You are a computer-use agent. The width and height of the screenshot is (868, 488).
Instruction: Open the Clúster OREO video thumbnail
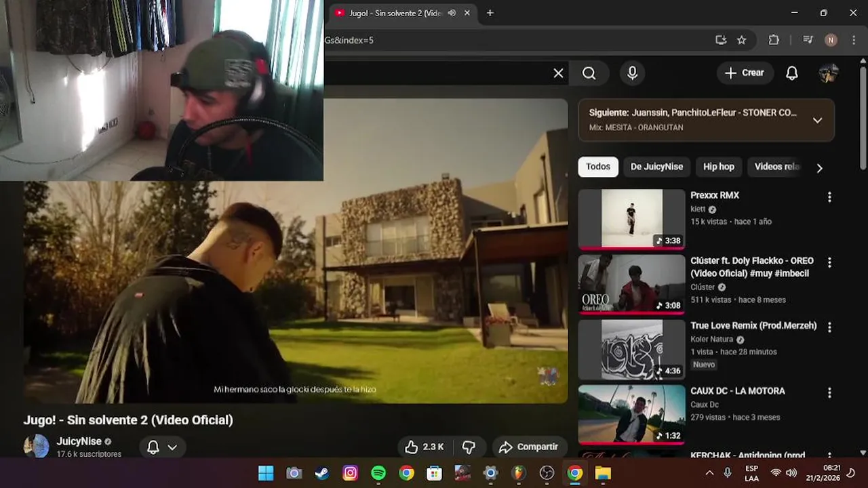(x=632, y=284)
